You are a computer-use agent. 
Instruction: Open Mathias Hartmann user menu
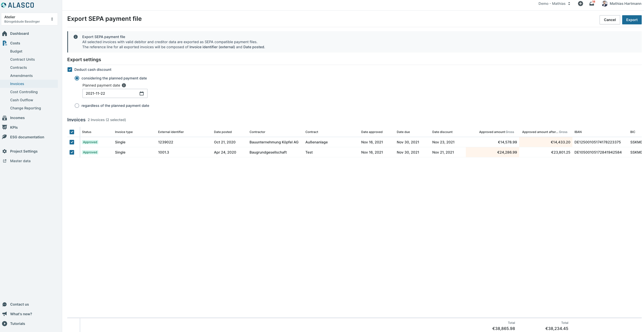621,4
